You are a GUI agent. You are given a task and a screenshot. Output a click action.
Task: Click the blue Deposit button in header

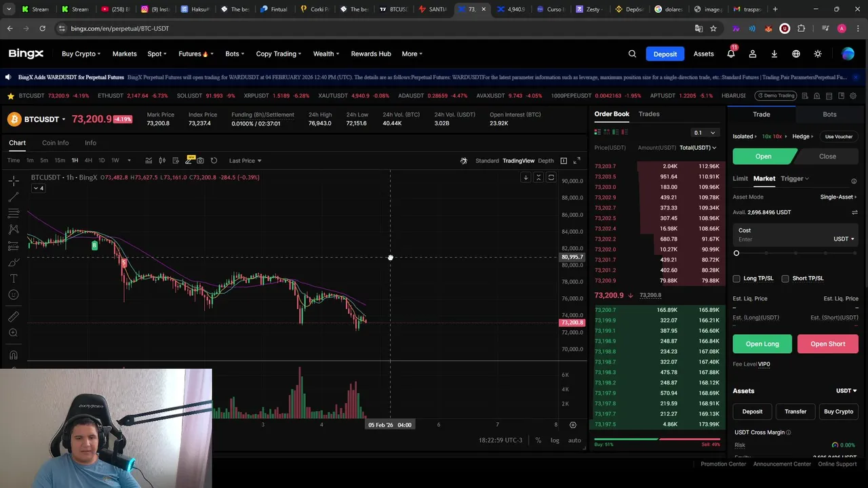tap(665, 54)
